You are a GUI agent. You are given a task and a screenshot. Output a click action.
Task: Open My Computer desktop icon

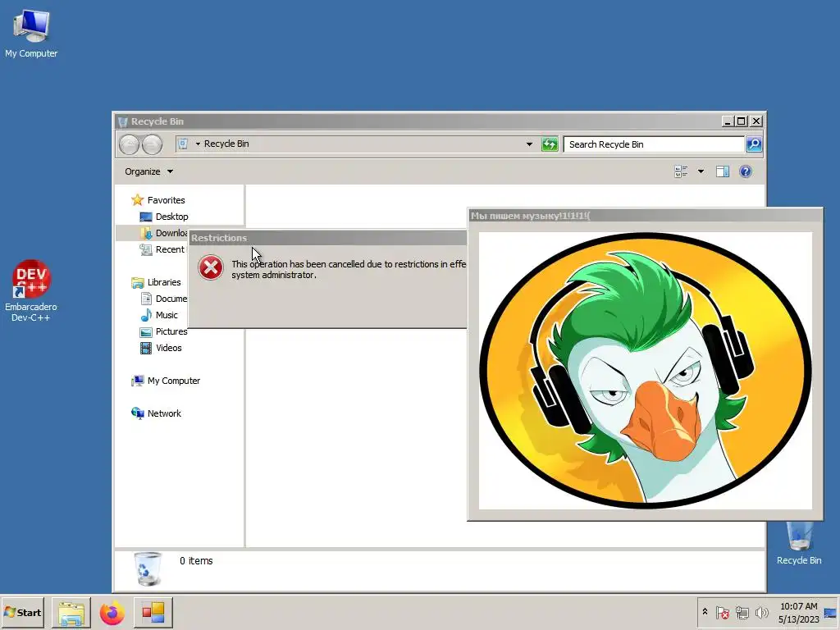coord(31,33)
